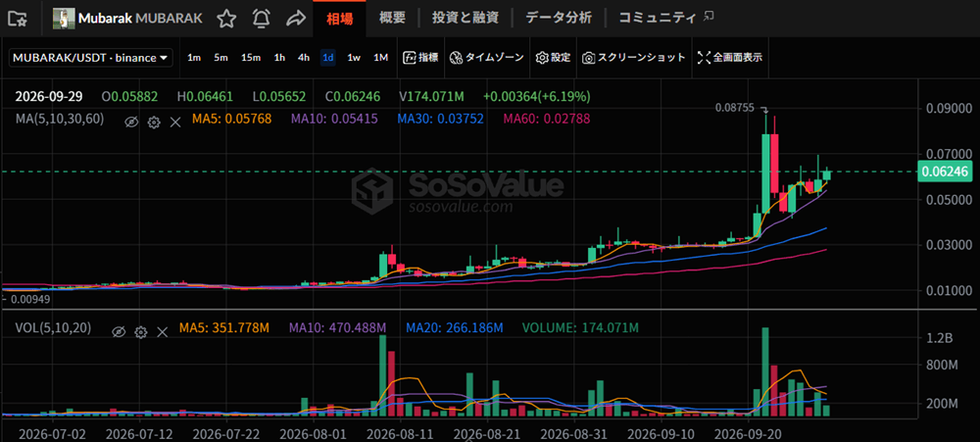Open chart 設定 settings
980x442 pixels.
tap(553, 58)
